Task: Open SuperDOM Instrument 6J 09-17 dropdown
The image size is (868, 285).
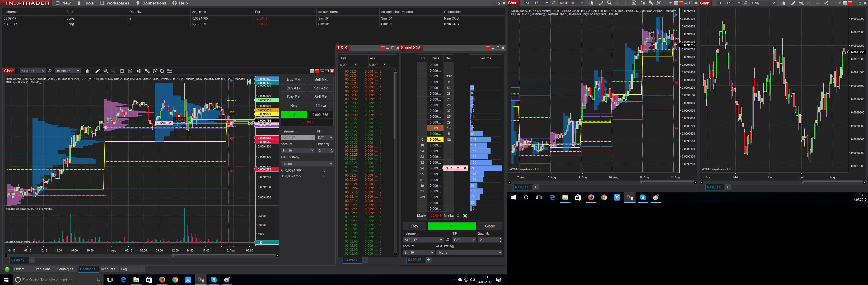Action: pyautogui.click(x=423, y=240)
